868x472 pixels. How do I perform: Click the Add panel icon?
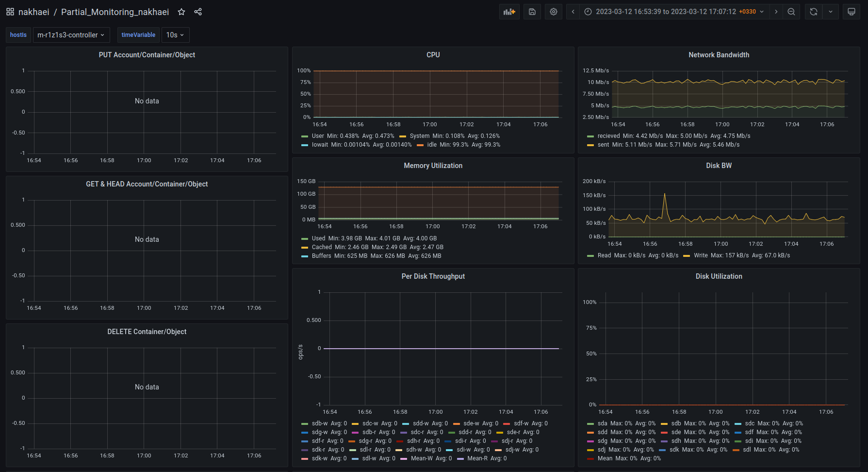click(x=509, y=12)
